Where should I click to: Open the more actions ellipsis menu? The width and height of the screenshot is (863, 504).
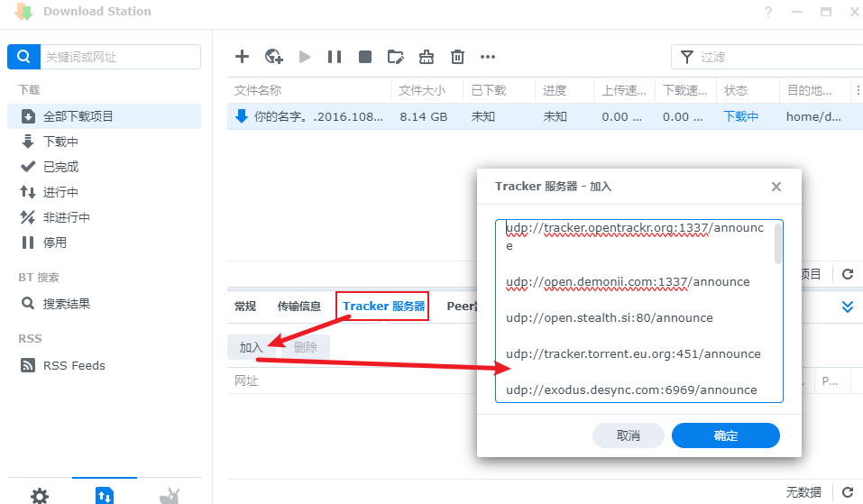[x=488, y=57]
